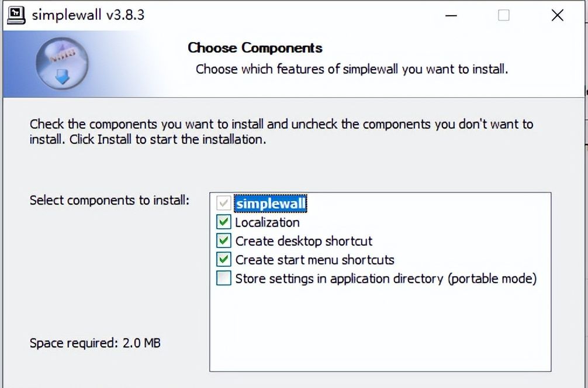Click the Select components to install label
588x388 pixels.
pos(109,200)
